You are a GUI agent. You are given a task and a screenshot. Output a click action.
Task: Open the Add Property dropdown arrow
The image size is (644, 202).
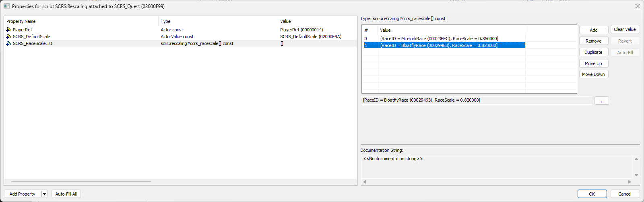pos(44,194)
